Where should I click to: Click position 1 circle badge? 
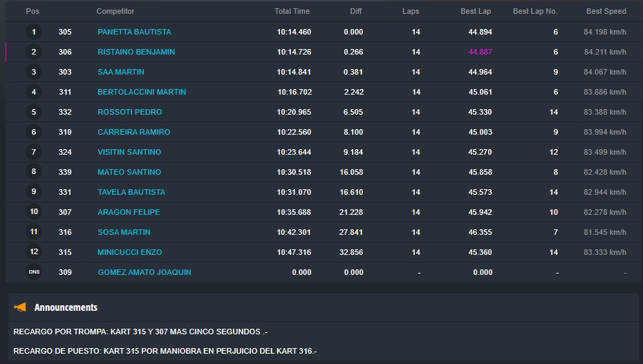(x=34, y=32)
